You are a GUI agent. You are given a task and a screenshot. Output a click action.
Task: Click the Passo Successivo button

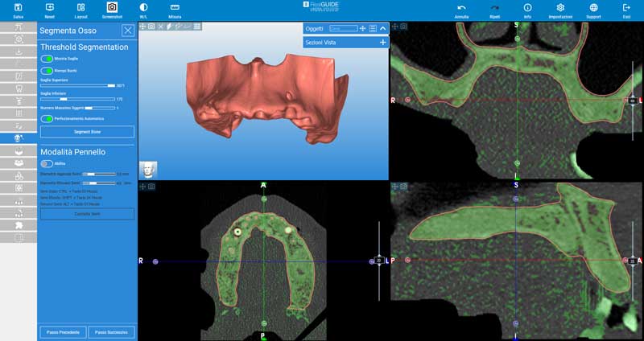pos(111,332)
